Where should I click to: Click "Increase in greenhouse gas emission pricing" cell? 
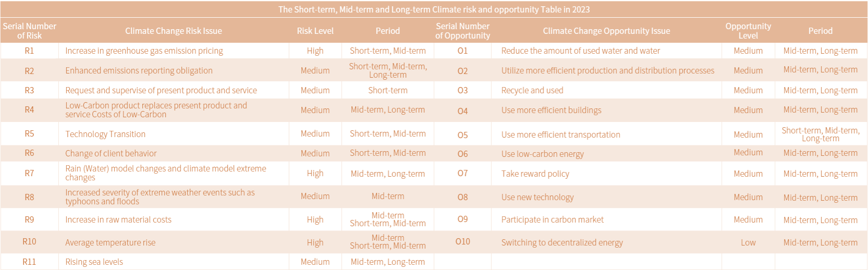144,51
